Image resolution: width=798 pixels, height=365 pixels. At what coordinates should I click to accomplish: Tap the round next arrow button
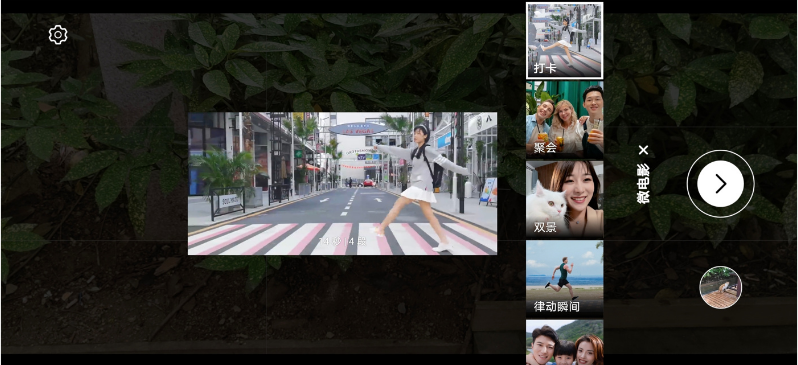[720, 184]
